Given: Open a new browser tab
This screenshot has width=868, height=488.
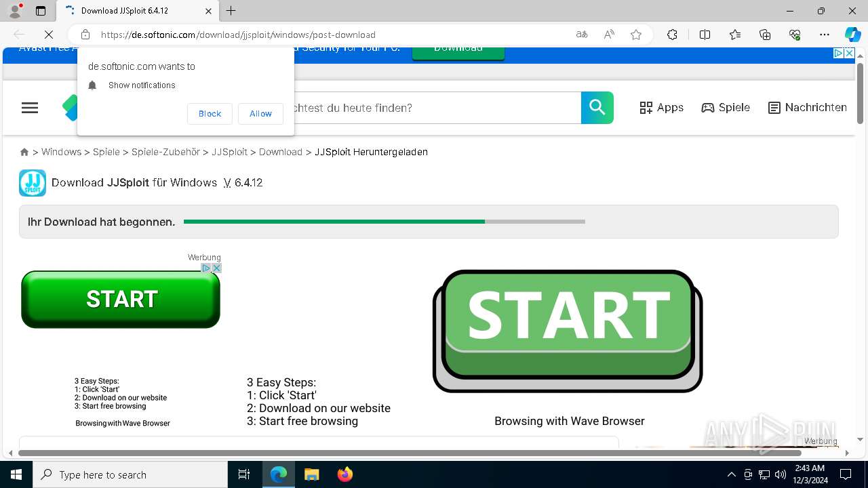Looking at the screenshot, I should 231,11.
